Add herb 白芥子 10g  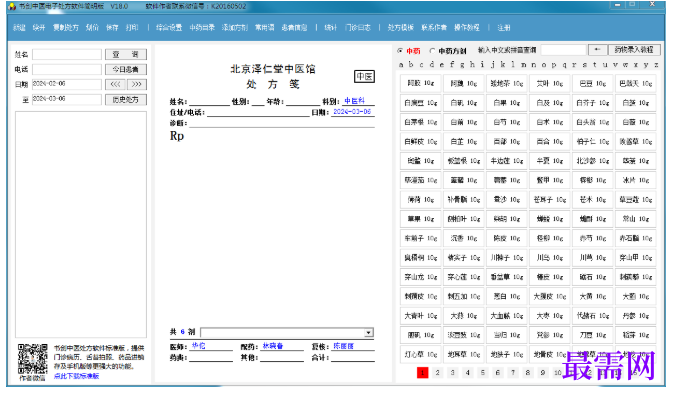pyautogui.click(x=593, y=103)
